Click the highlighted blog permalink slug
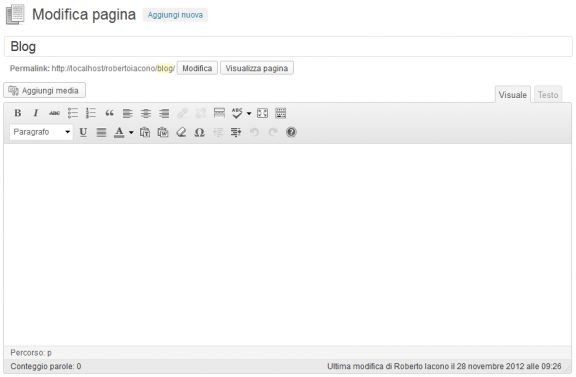 tap(165, 68)
